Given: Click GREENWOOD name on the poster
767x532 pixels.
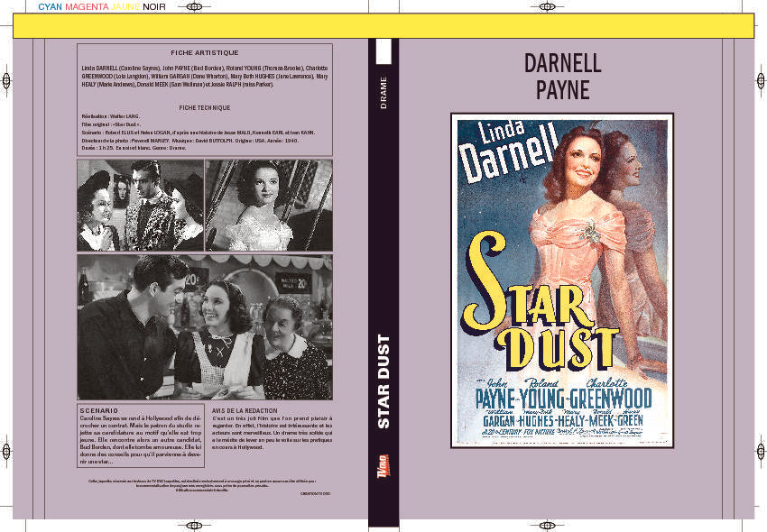Looking at the screenshot, I should tap(611, 398).
